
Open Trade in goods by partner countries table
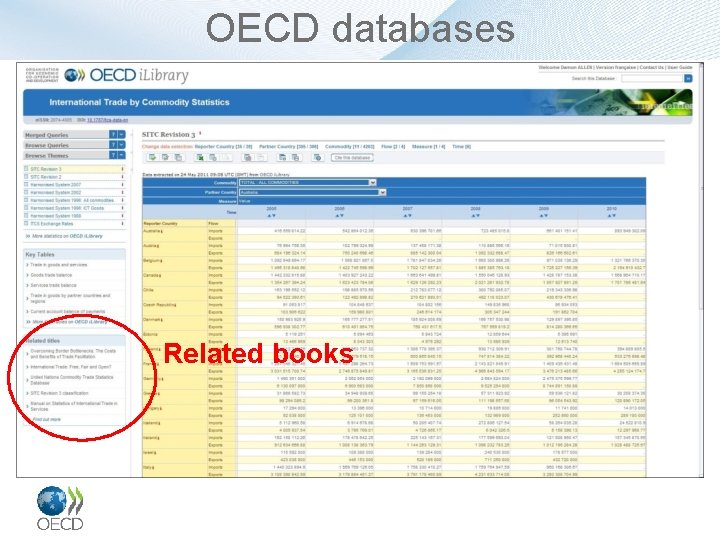(70, 298)
